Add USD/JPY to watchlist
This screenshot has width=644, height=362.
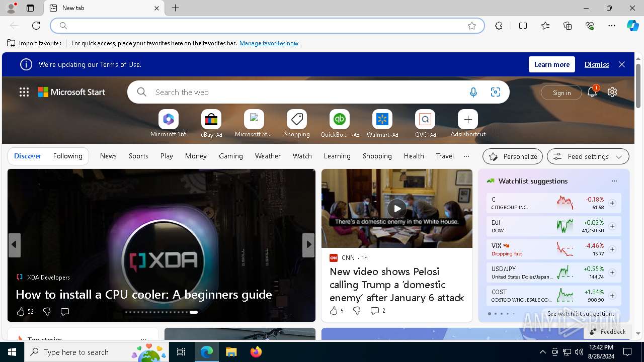[x=612, y=273]
